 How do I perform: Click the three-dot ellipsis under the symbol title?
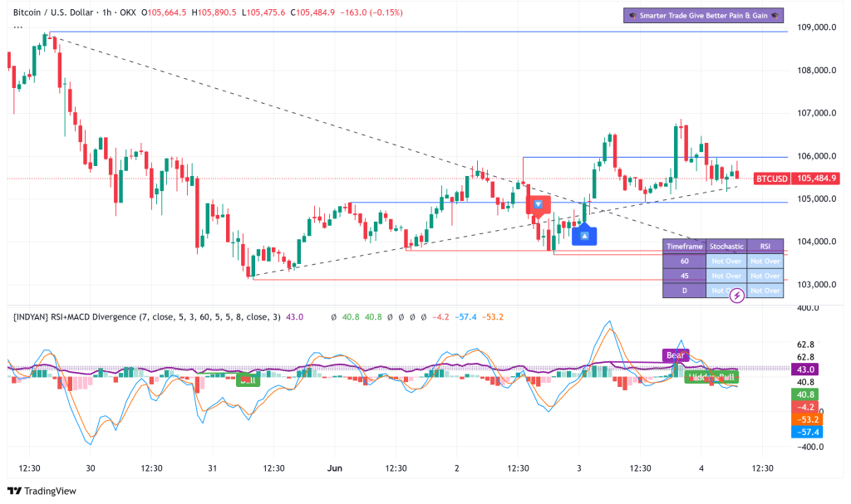[x=18, y=27]
